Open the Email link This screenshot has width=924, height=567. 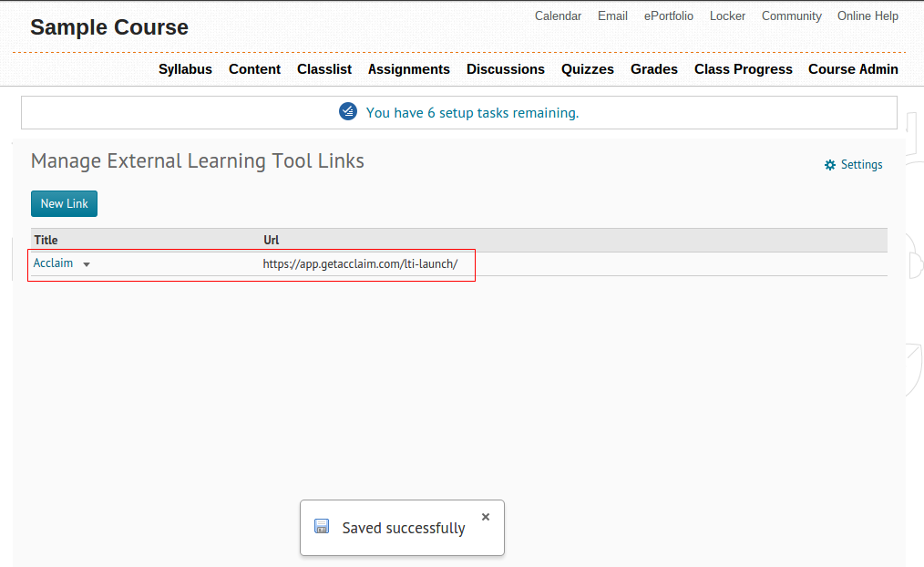click(612, 15)
